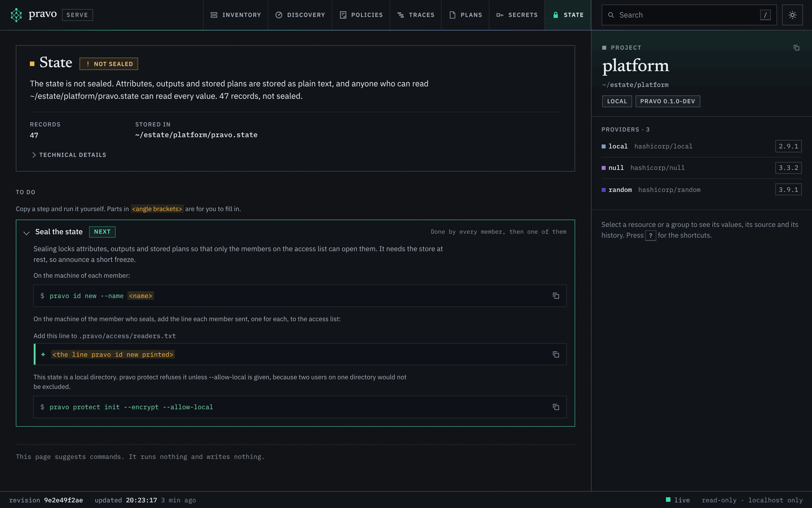The height and width of the screenshot is (508, 812).
Task: Collapse the Seal the state step
Action: click(27, 233)
